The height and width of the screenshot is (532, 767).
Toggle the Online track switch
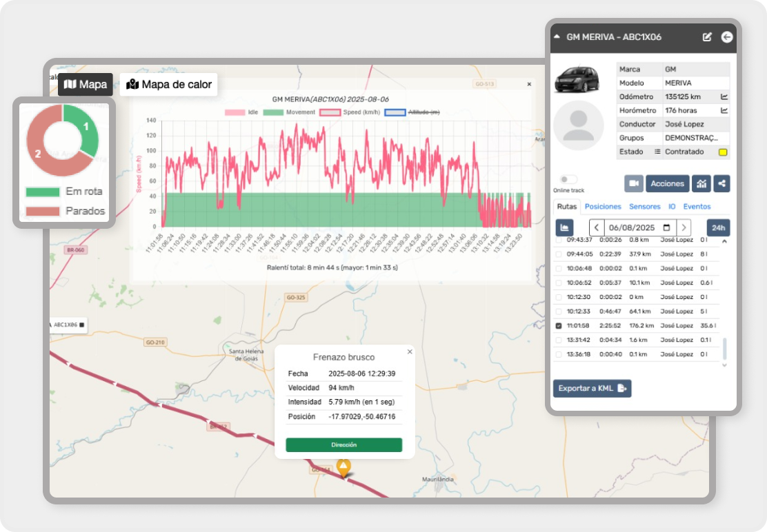click(x=568, y=179)
